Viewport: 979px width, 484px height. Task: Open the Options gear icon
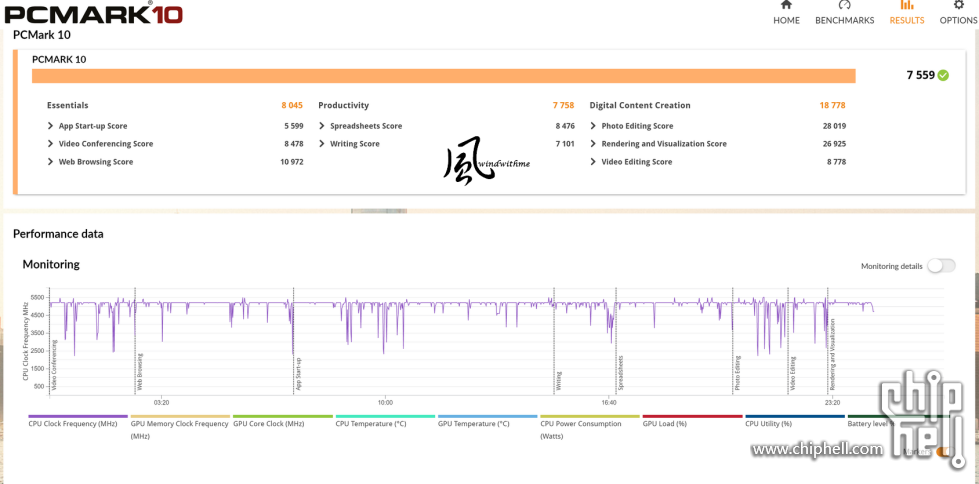(x=958, y=5)
